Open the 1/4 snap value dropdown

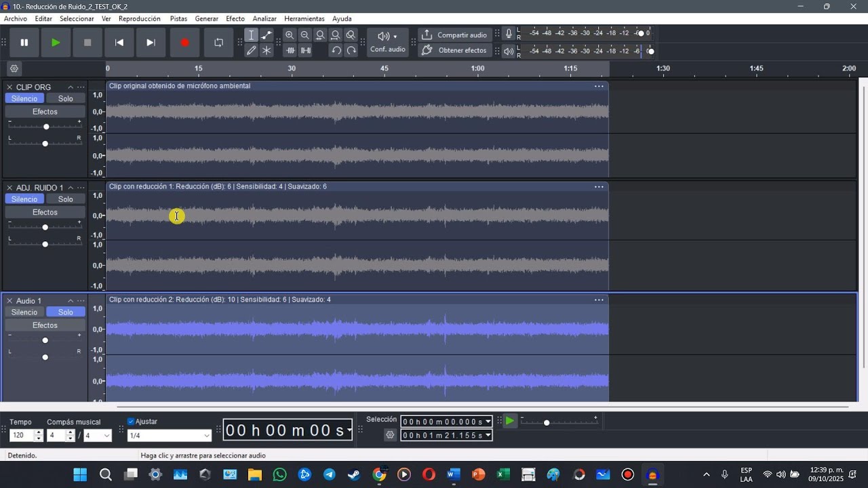(170, 436)
